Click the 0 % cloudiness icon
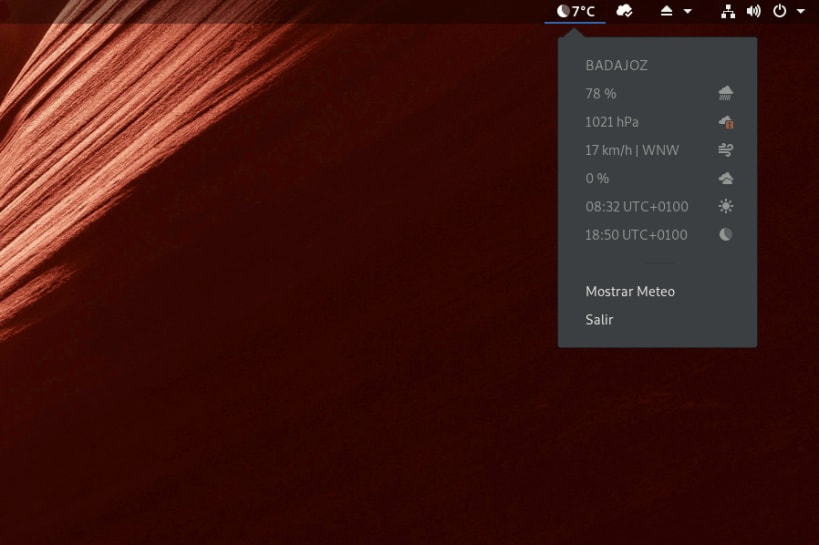819x545 pixels. click(726, 178)
